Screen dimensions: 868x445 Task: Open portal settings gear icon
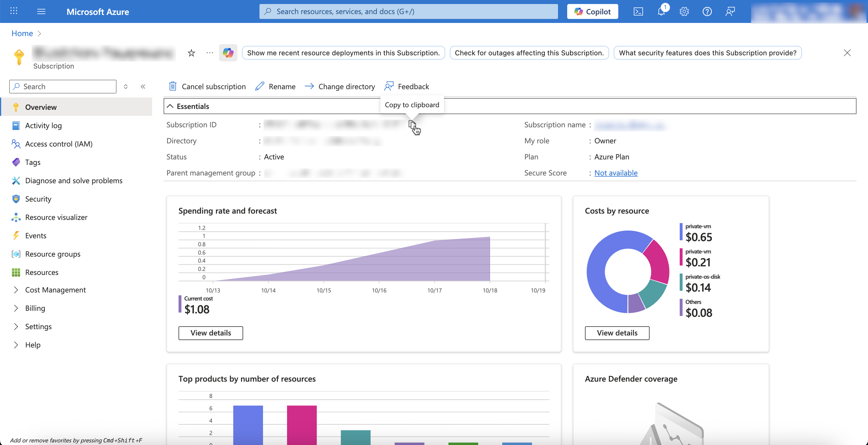tap(684, 11)
